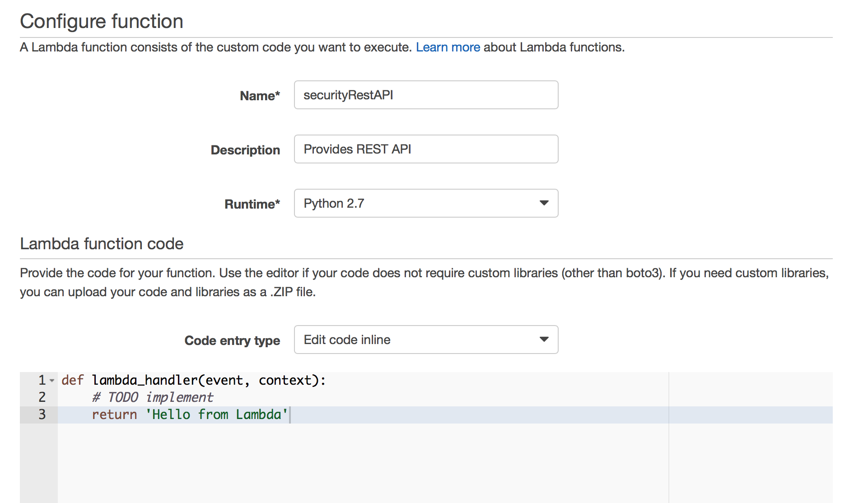Click the Lambda function code heading
868x503 pixels.
tap(102, 244)
